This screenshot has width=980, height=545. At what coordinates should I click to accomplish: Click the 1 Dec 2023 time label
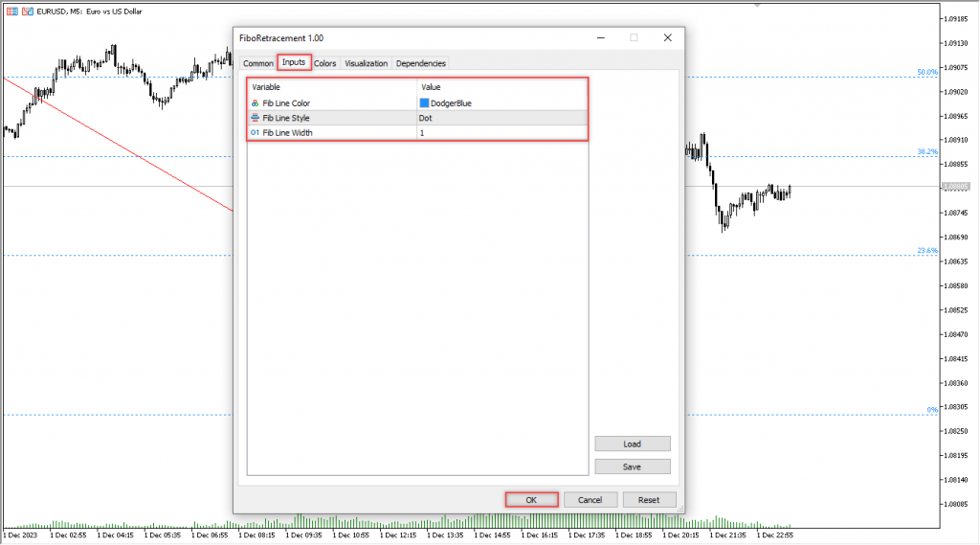pos(21,535)
